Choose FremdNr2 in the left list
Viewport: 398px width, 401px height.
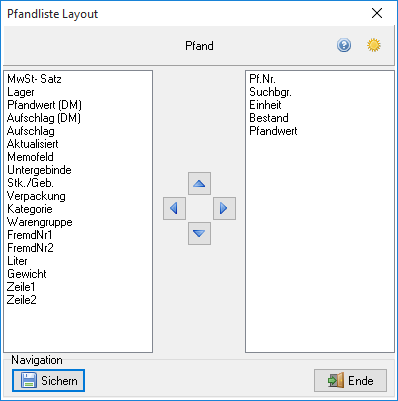tap(30, 248)
